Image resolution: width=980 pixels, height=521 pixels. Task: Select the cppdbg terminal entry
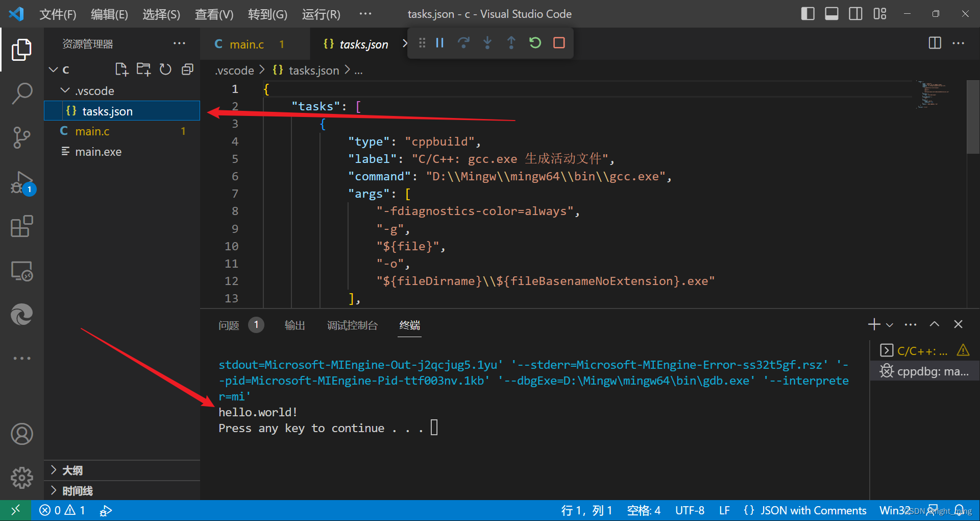point(924,371)
